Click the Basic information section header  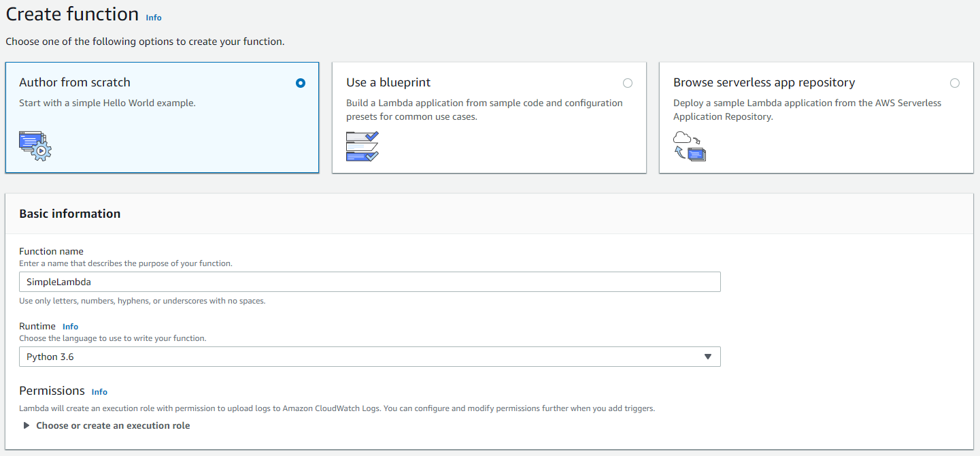pyautogui.click(x=70, y=214)
